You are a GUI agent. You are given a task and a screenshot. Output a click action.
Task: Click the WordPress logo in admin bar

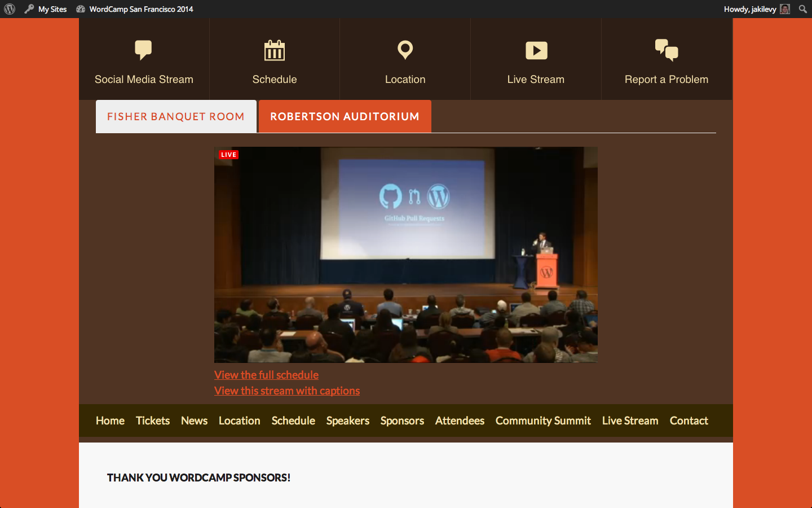pyautogui.click(x=10, y=9)
